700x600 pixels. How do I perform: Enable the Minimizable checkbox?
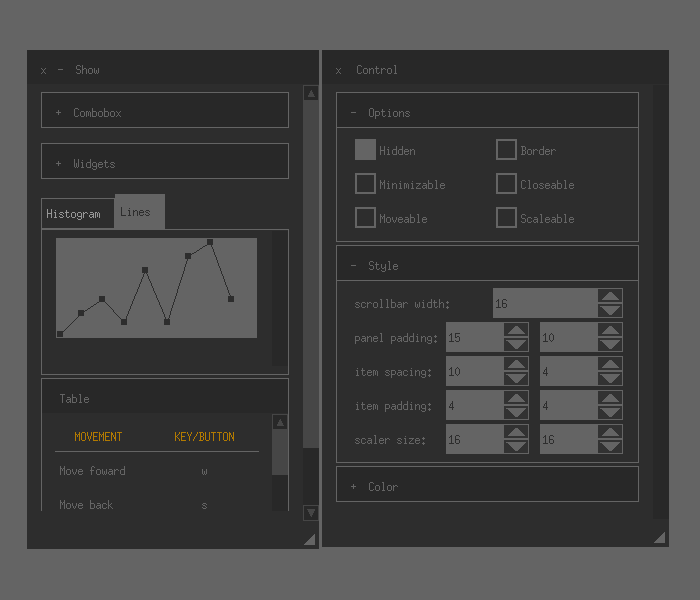pos(365,183)
